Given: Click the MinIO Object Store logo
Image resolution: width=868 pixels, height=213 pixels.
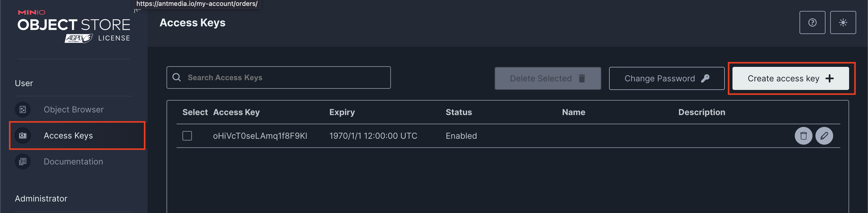Looking at the screenshot, I should pyautogui.click(x=74, y=26).
